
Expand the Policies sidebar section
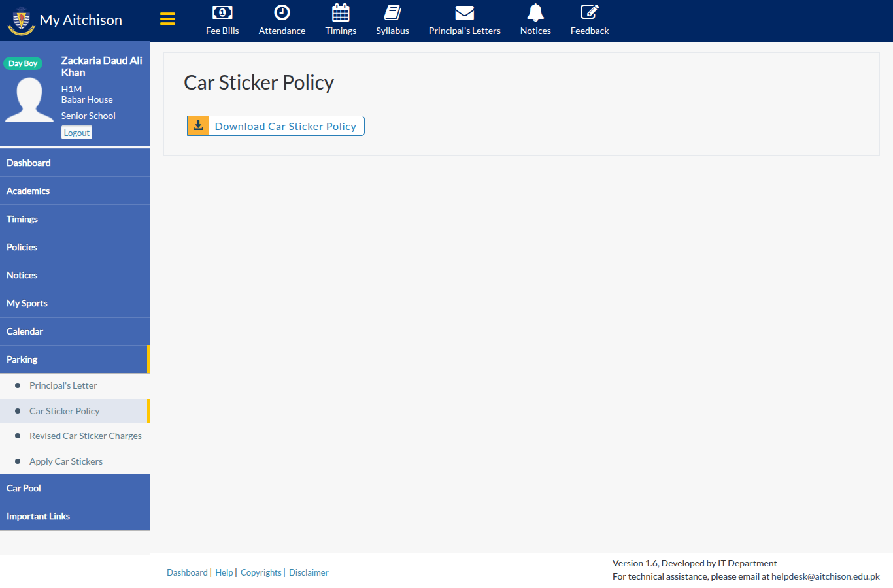click(75, 247)
